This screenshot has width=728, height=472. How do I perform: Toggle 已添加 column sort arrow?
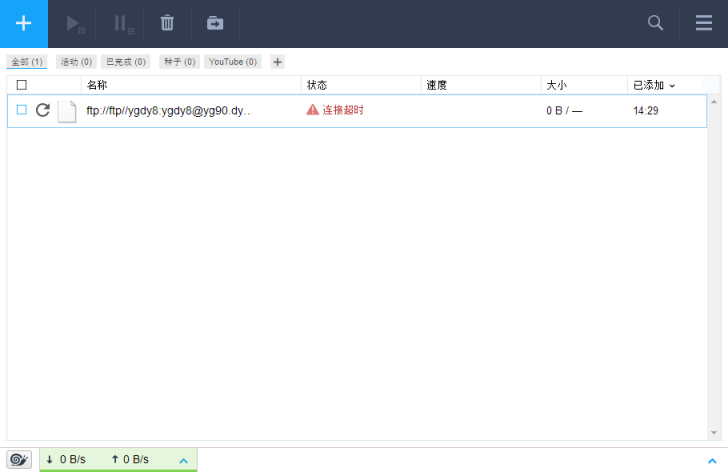tap(672, 86)
